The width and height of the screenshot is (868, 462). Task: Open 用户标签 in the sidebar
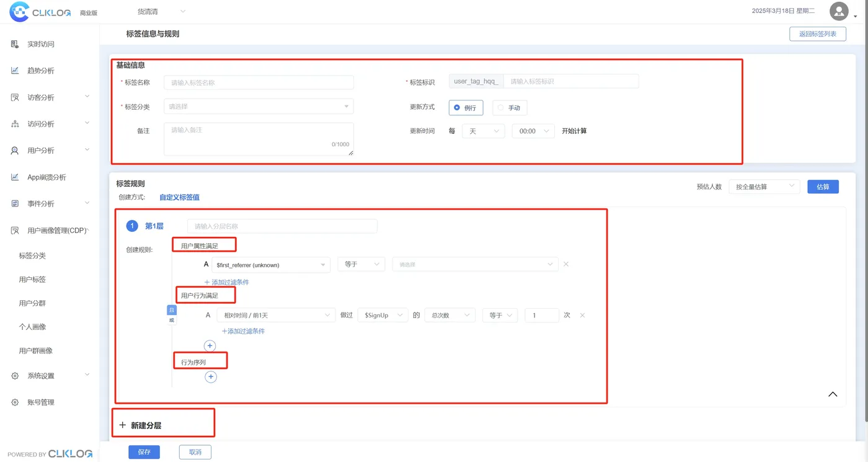(x=32, y=280)
